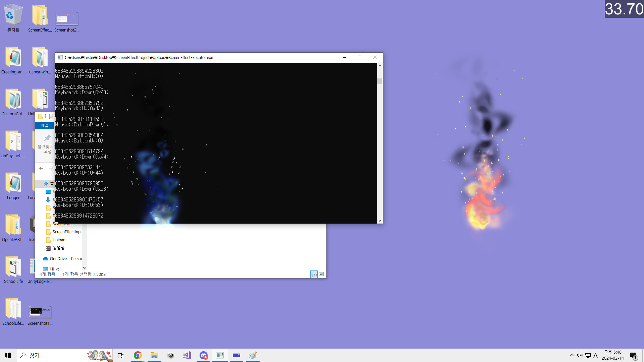This screenshot has height=362, width=644.
Task: Switch Explorer to details view
Action: 314,274
